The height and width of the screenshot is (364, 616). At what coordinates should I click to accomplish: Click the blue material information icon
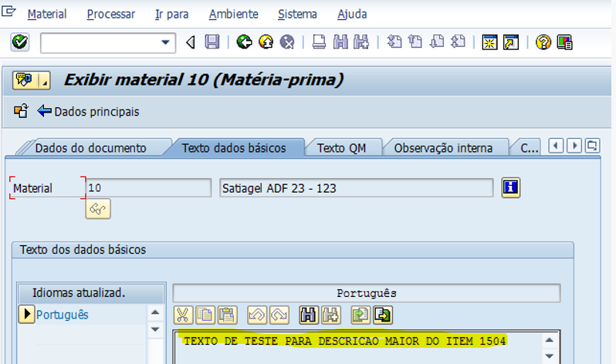point(510,188)
